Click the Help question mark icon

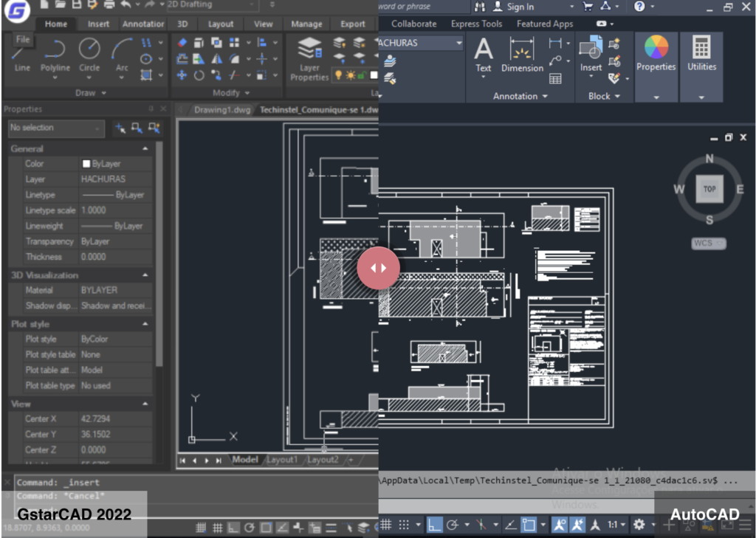point(639,6)
